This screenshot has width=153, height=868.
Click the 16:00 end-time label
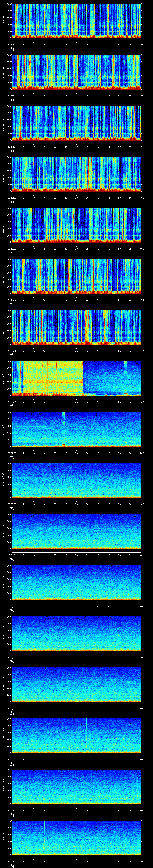point(141,96)
